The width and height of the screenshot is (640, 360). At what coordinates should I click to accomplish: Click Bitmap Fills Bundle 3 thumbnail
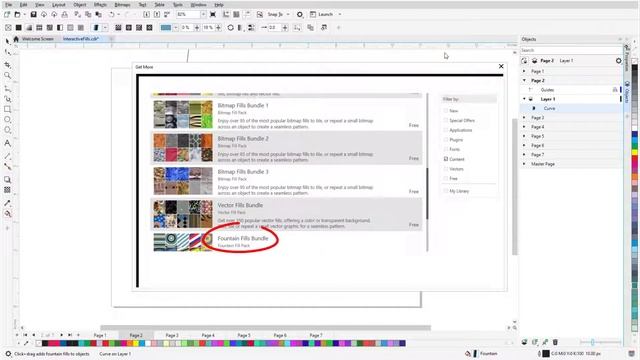[183, 181]
